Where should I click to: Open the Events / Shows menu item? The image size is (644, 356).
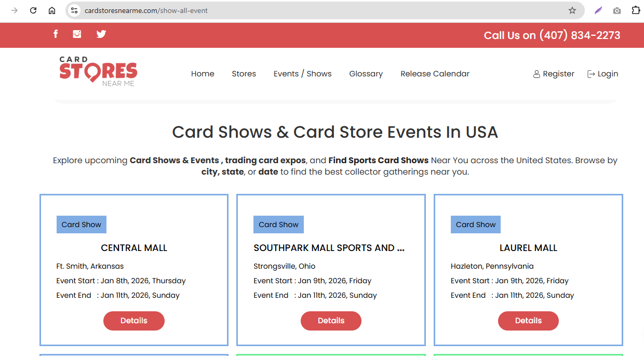coord(302,74)
